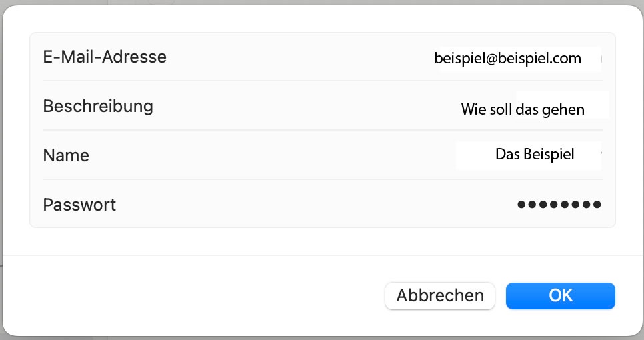Viewport: 644px width, 340px height.
Task: Confirm the dialog with the OK button
Action: 560,295
